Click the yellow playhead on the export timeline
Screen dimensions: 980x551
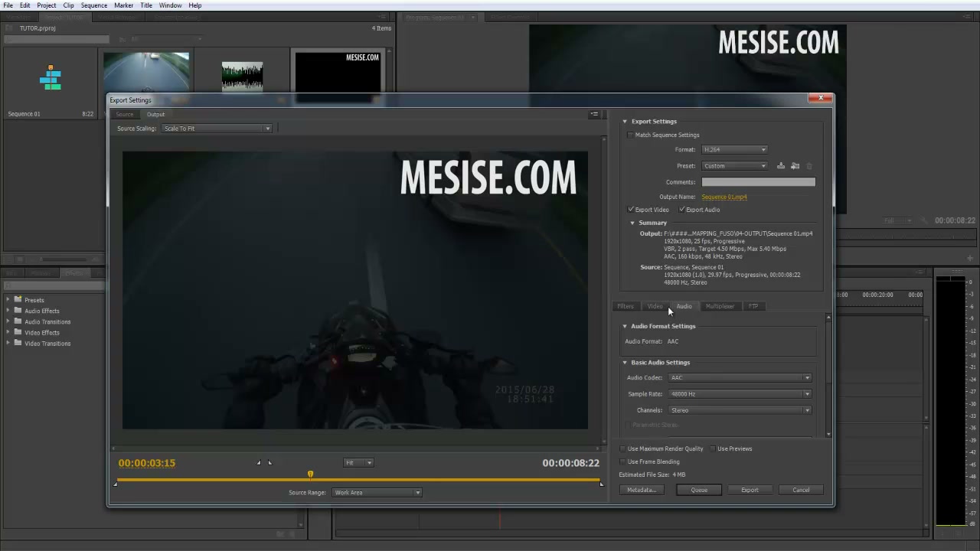(x=310, y=474)
